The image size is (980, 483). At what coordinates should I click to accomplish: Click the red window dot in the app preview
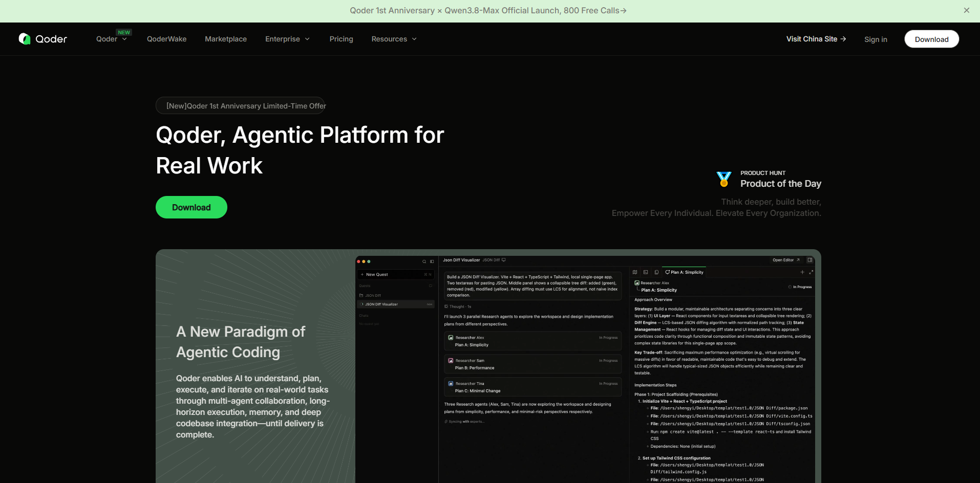(358, 261)
